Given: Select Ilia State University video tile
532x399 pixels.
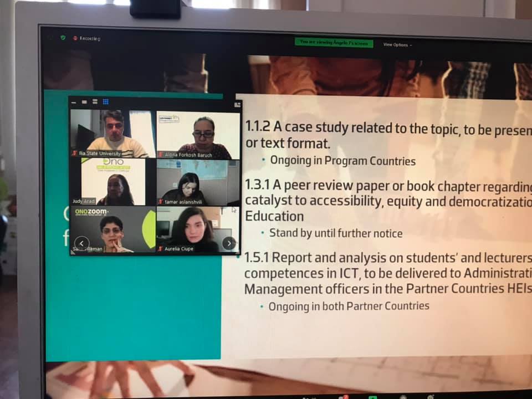Looking at the screenshot, I should 114,134.
